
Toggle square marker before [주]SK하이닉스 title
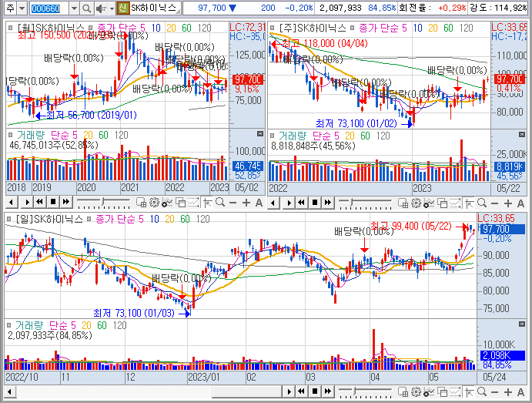[x=273, y=28]
